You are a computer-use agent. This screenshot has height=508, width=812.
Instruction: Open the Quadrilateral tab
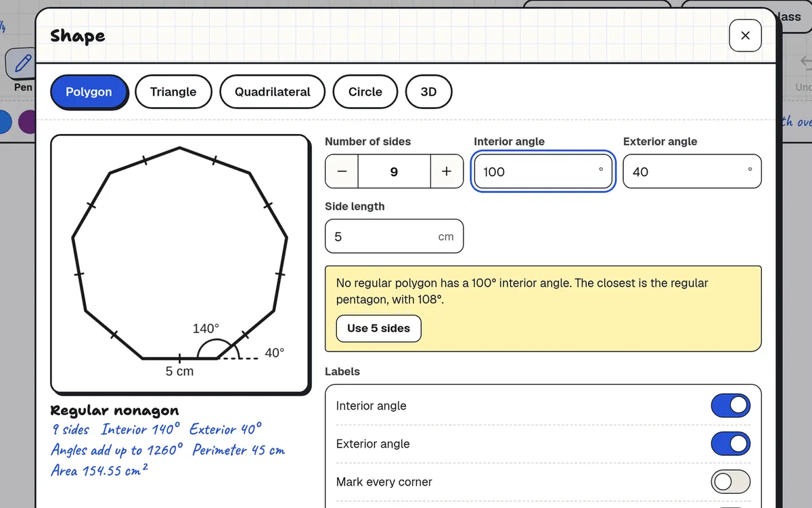[272, 91]
